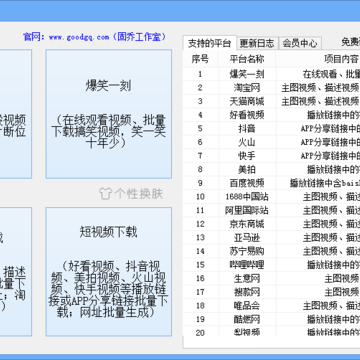The image size is (360, 360).
Task: Click the 项目内容 cell of 淘宝网 row
Action: pyautogui.click(x=318, y=88)
